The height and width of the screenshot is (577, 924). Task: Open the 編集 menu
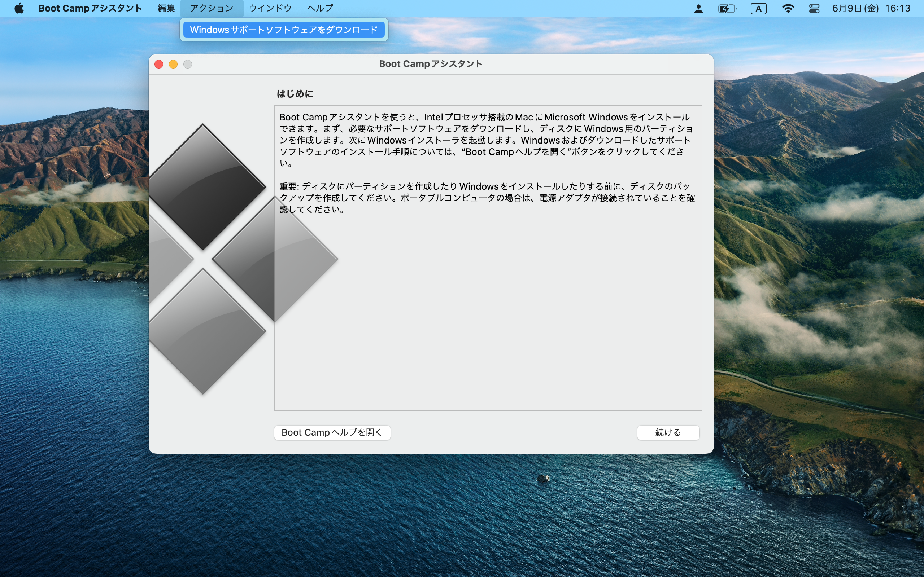coord(166,8)
